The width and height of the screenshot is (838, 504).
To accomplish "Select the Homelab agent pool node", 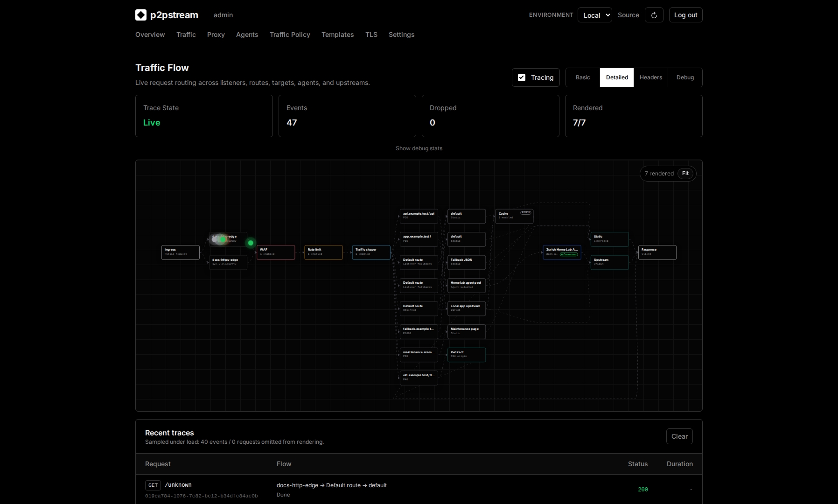I will click(x=467, y=285).
